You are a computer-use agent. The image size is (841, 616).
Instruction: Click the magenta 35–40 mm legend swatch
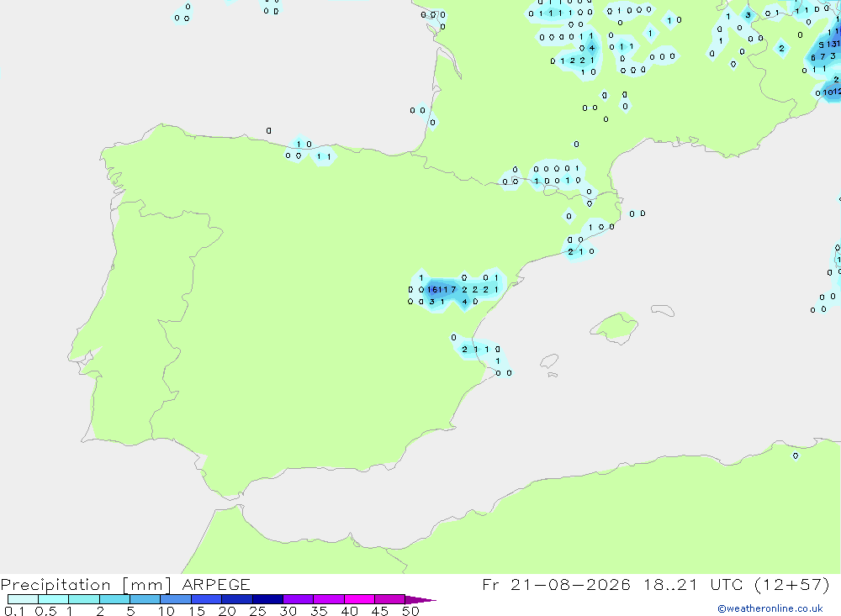click(x=329, y=599)
